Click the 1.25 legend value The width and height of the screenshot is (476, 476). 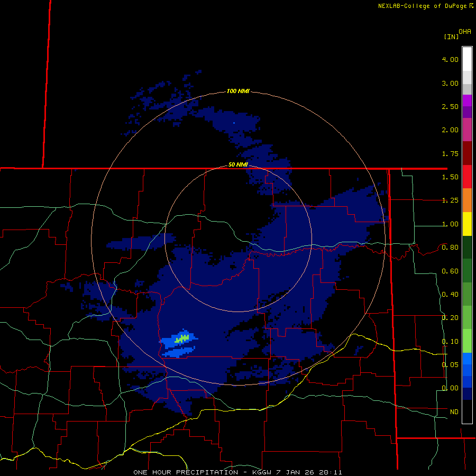click(x=450, y=200)
